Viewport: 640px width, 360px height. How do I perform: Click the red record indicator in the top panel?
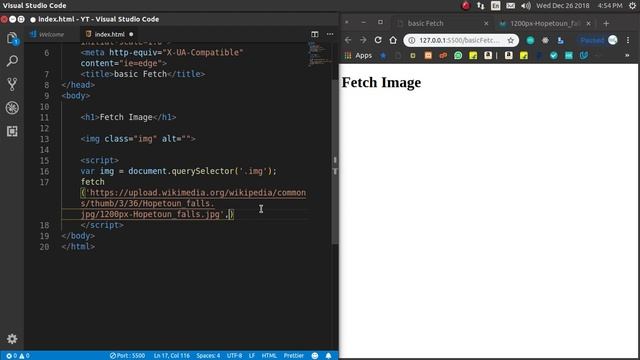[x=465, y=6]
